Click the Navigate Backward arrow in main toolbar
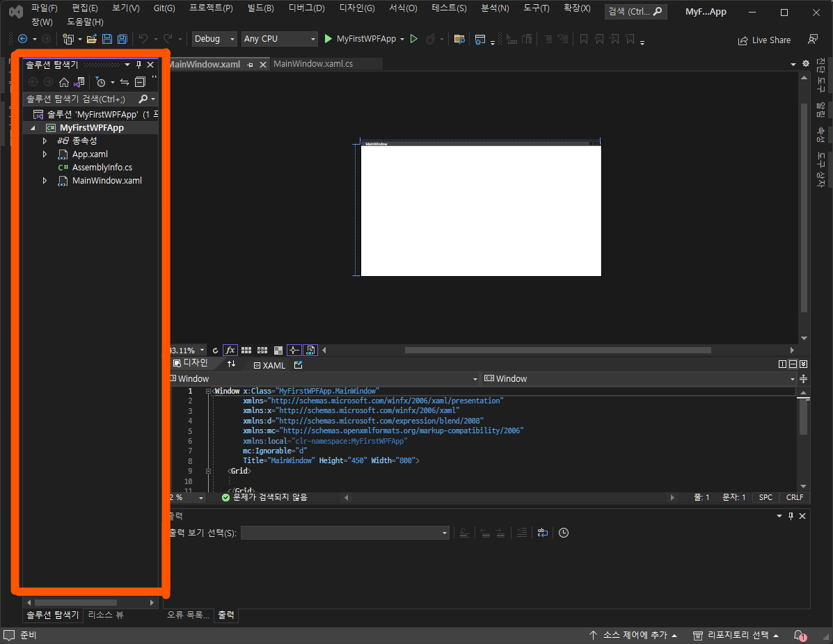This screenshot has height=644, width=833. pyautogui.click(x=23, y=39)
